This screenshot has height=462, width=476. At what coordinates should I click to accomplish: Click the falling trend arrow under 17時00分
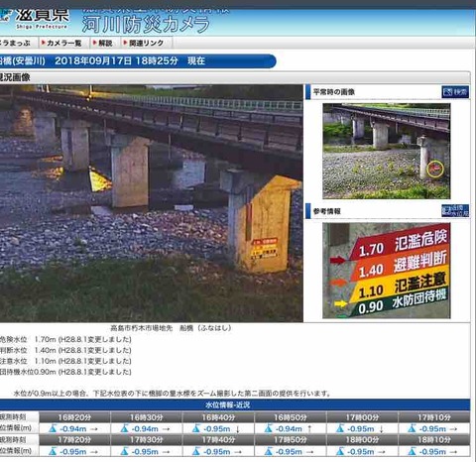[382, 429]
